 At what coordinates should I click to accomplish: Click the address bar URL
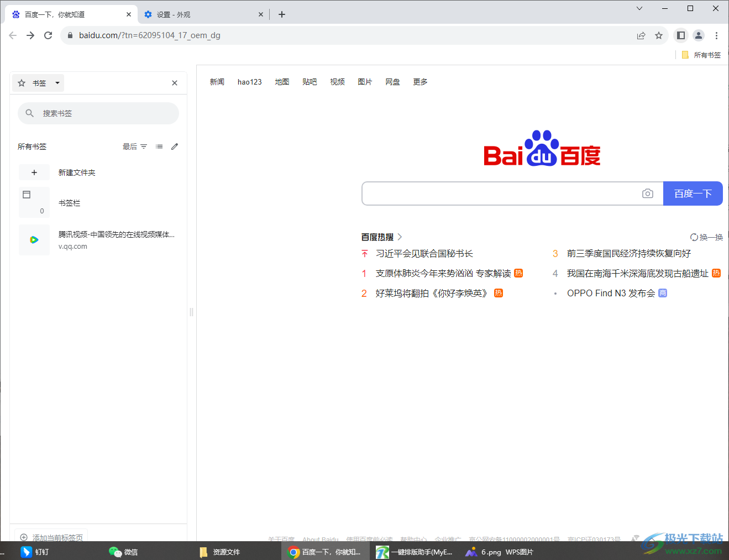point(150,35)
